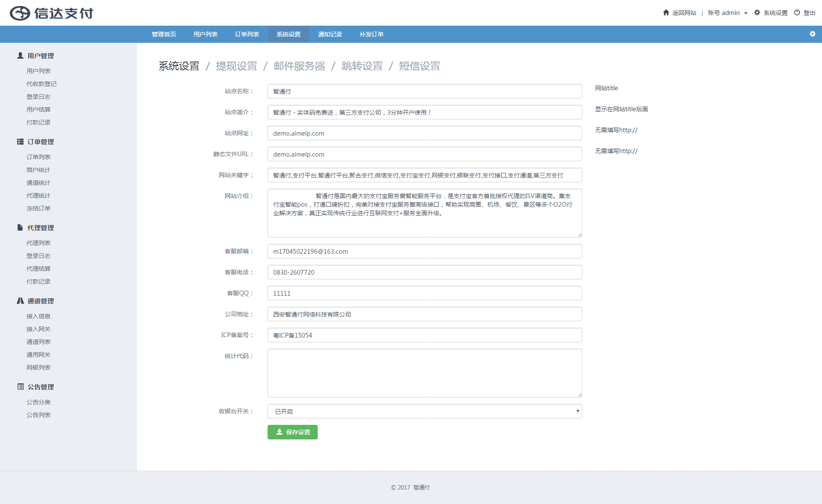Click the 通道管理 road icon
The height and width of the screenshot is (504, 822).
click(x=20, y=301)
